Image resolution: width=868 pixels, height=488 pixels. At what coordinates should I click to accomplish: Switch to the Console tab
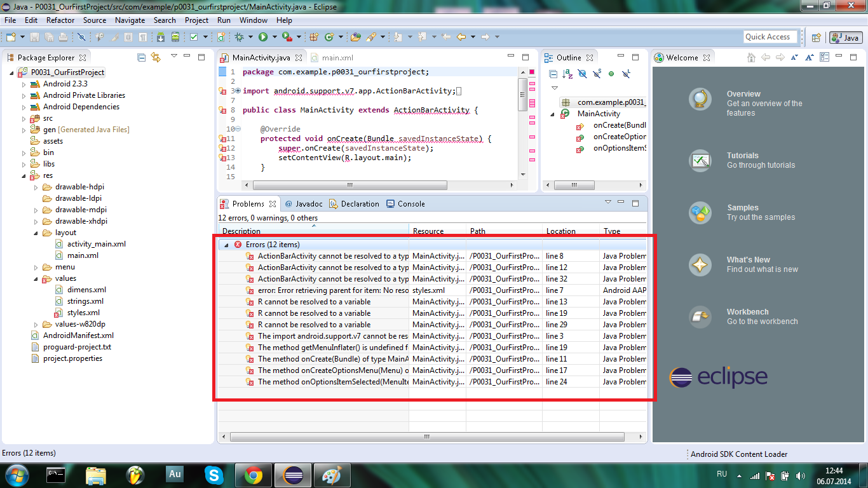405,204
